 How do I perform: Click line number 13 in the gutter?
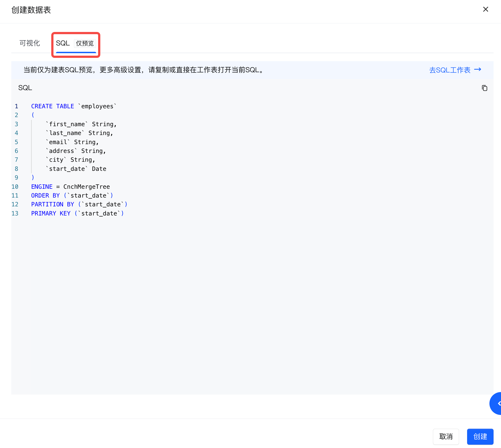click(15, 214)
